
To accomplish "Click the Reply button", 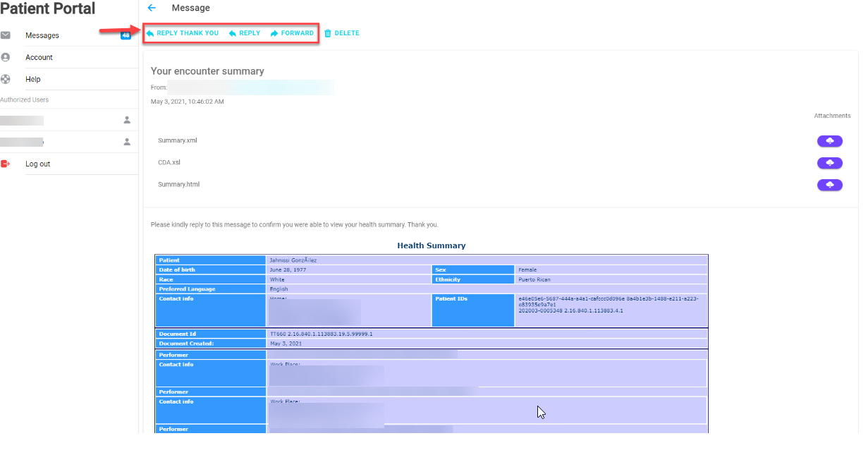I will 245,33.
